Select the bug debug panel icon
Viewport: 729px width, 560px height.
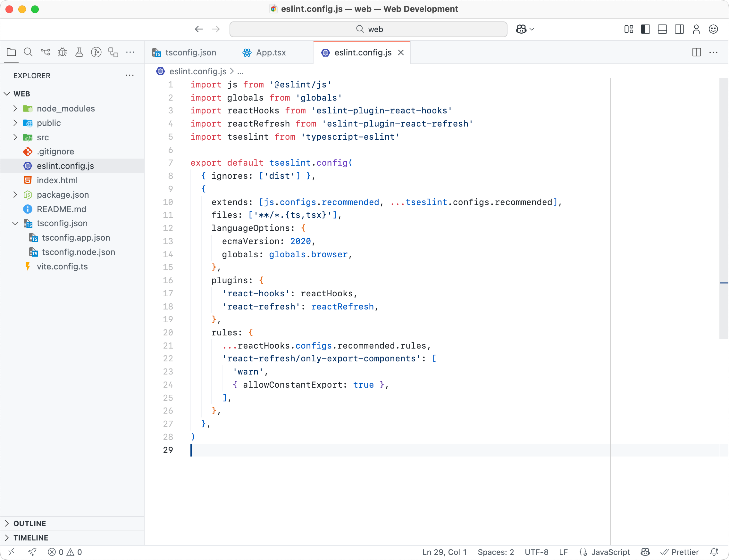(62, 52)
